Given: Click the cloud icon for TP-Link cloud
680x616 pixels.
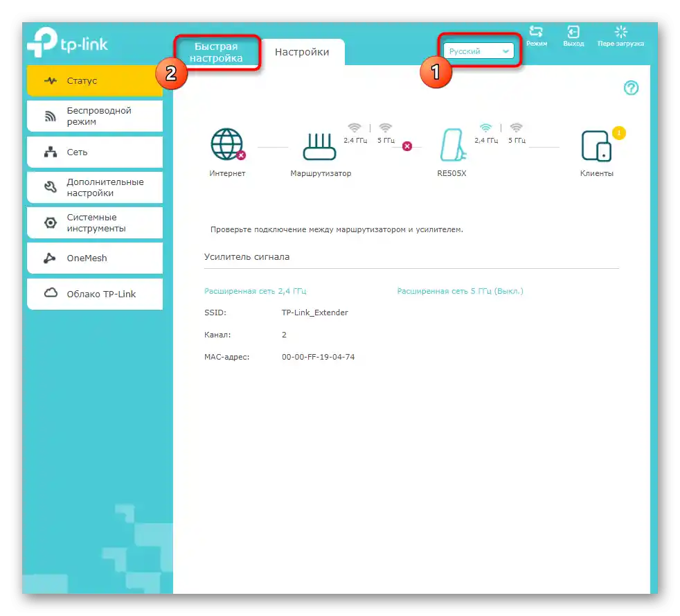Looking at the screenshot, I should tap(51, 293).
